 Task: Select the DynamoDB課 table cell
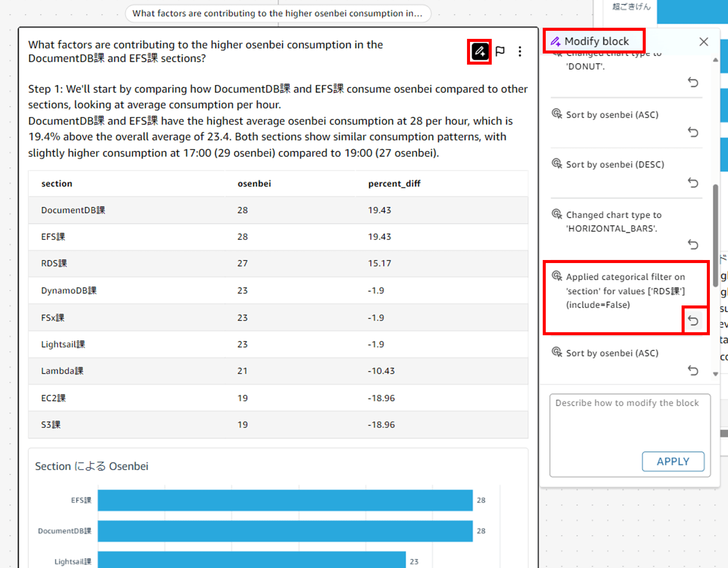(69, 291)
